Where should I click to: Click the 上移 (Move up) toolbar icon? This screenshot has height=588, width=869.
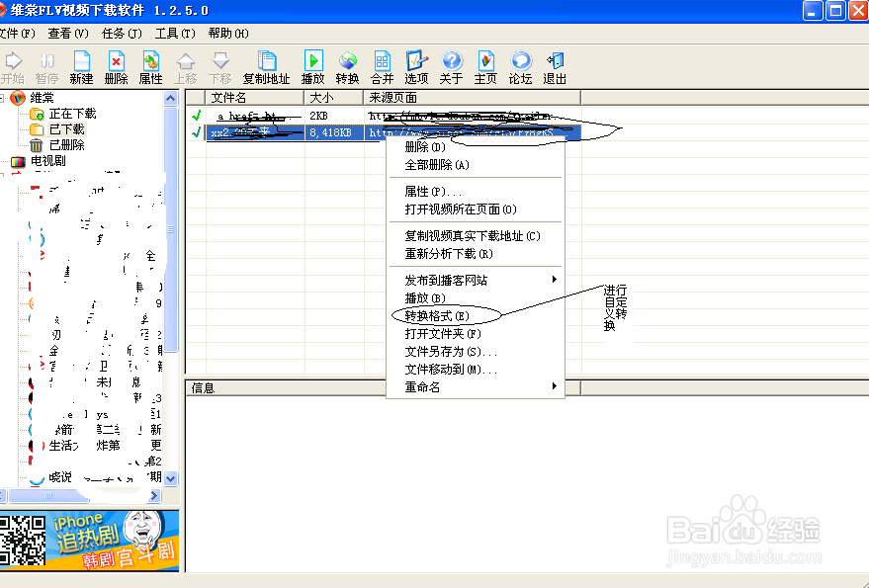pyautogui.click(x=186, y=67)
